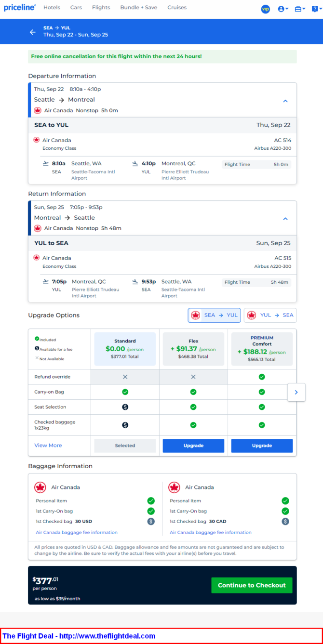Select the SEA → YUL upgrade tab
This screenshot has width=323, height=644.
click(214, 315)
